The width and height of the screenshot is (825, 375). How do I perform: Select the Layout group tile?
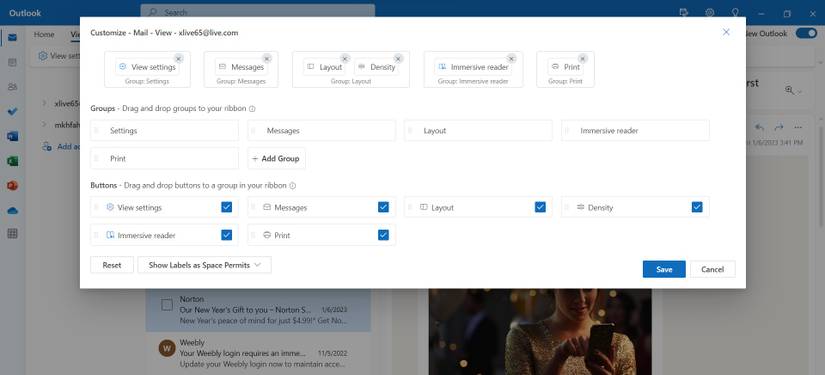click(478, 130)
